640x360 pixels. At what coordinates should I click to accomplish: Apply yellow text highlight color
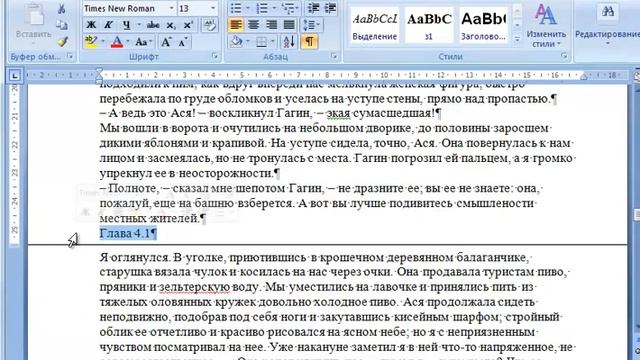[x=90, y=42]
